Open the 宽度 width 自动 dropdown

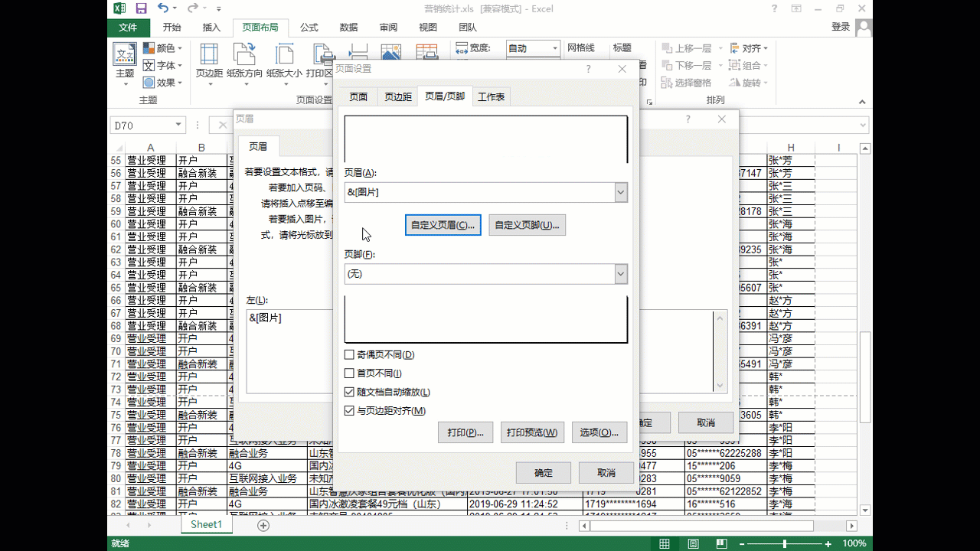(x=555, y=48)
